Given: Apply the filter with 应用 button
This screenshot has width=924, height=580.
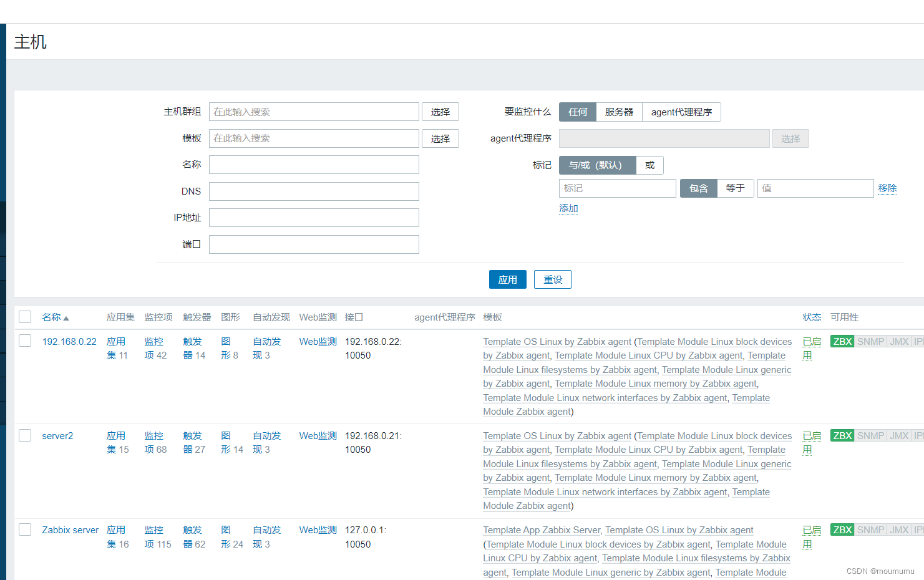Looking at the screenshot, I should click(508, 279).
